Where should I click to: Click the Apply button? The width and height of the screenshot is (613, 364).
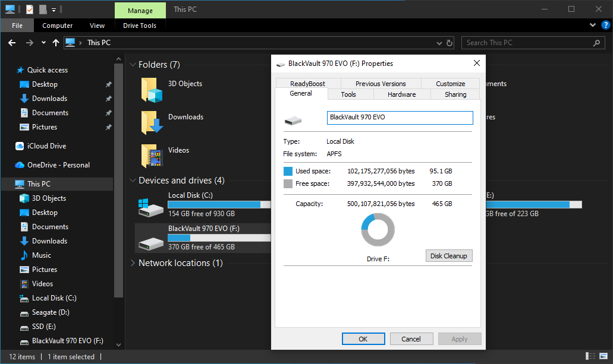click(460, 339)
